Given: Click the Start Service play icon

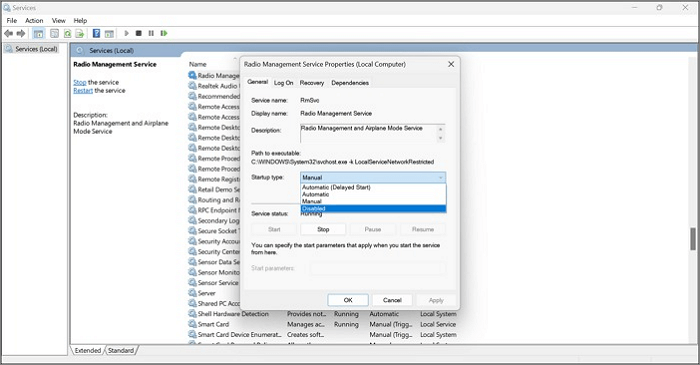Looking at the screenshot, I should point(126,33).
